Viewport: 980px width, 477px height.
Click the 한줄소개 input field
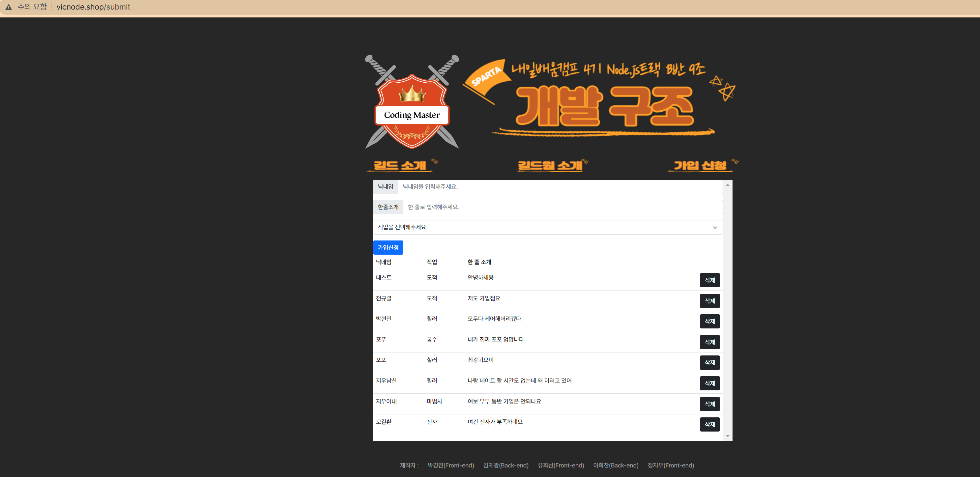[x=562, y=207]
